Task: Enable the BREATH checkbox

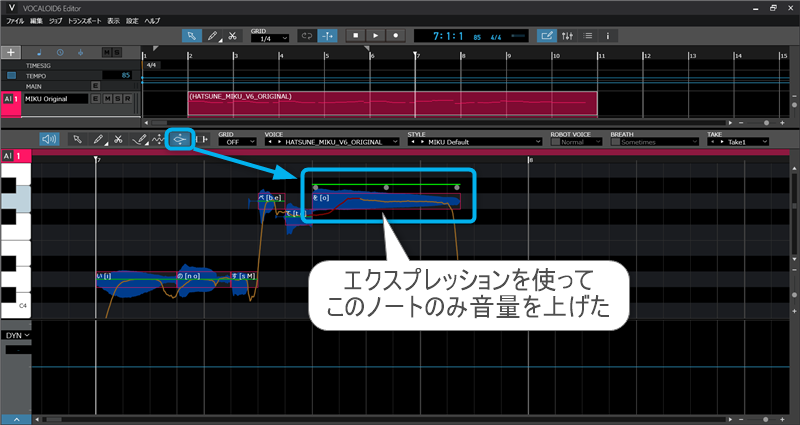Action: click(x=615, y=142)
